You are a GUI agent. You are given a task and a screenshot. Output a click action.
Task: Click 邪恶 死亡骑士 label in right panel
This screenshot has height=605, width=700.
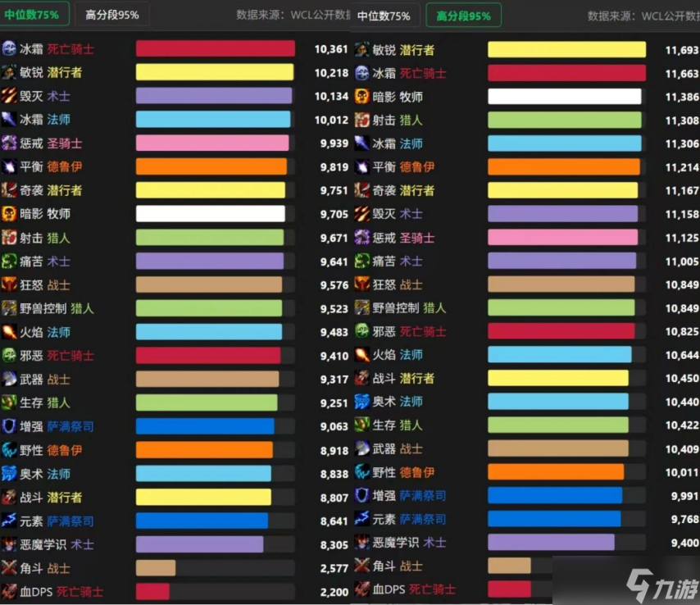(409, 331)
